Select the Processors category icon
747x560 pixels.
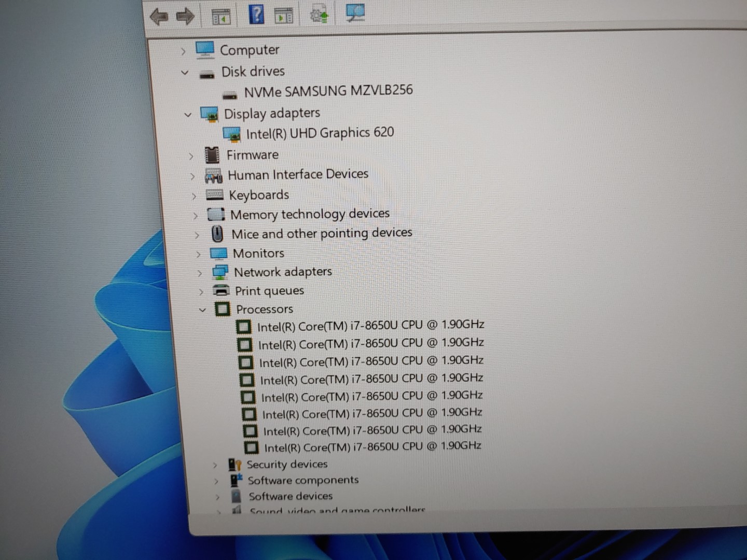223,309
